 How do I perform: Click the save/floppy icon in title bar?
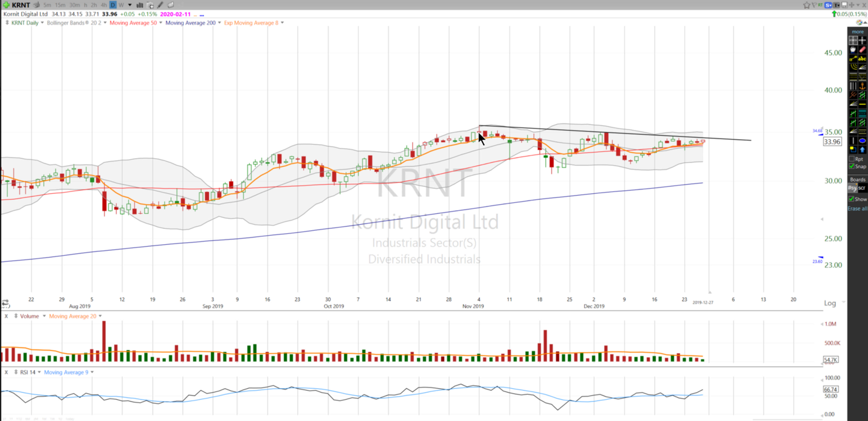tap(844, 5)
